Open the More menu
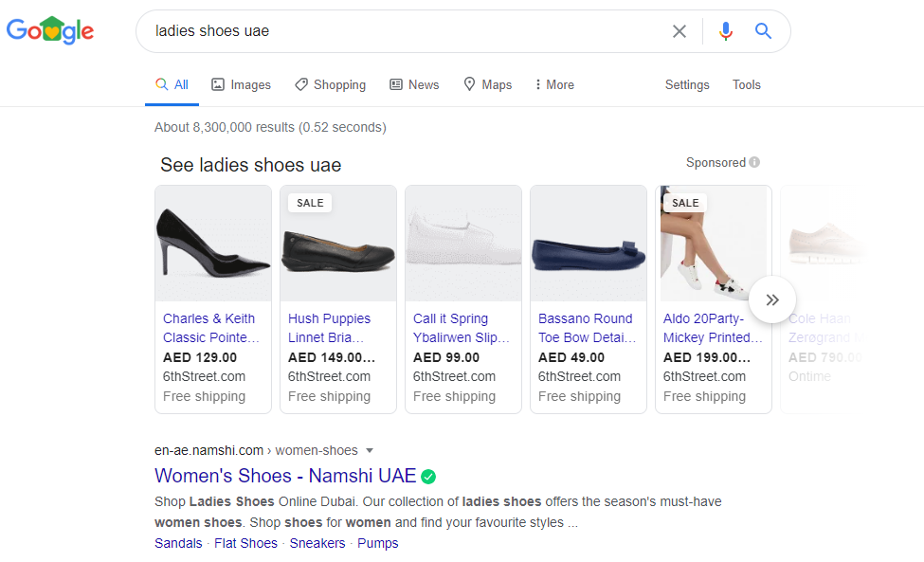Image resolution: width=924 pixels, height=562 pixels. tap(554, 85)
